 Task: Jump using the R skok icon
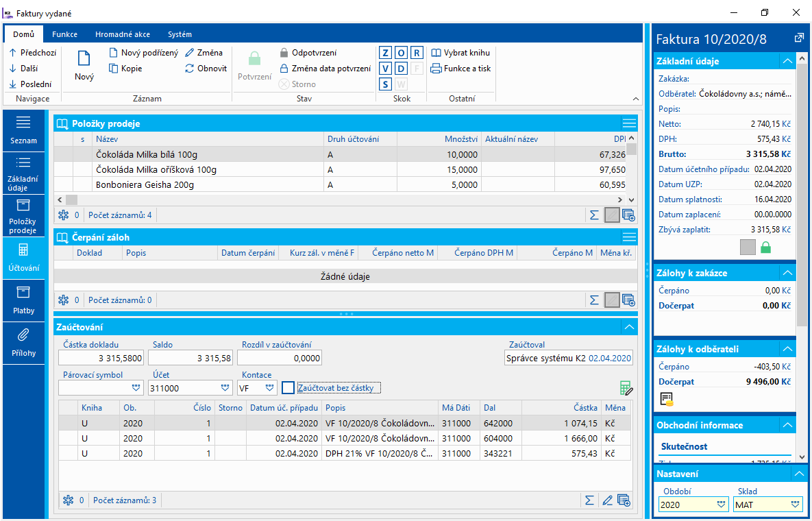(x=417, y=53)
